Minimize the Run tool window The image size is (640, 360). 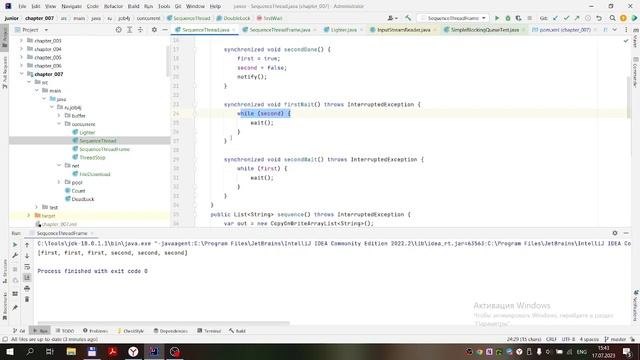[x=626, y=233]
